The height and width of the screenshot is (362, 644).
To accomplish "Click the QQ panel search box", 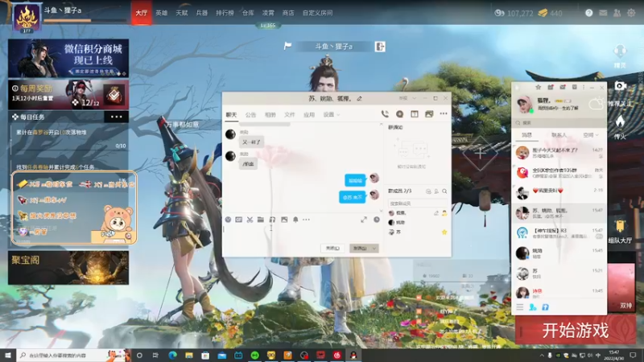I will [x=559, y=123].
